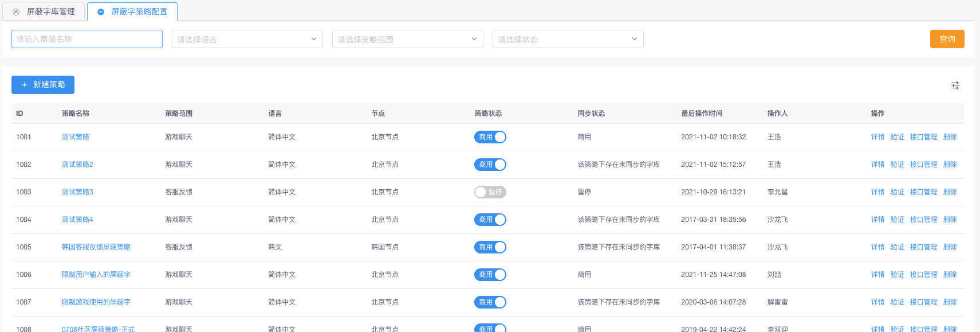980x332 pixels.
Task: Toggle status switch for policy 1007
Action: click(490, 302)
